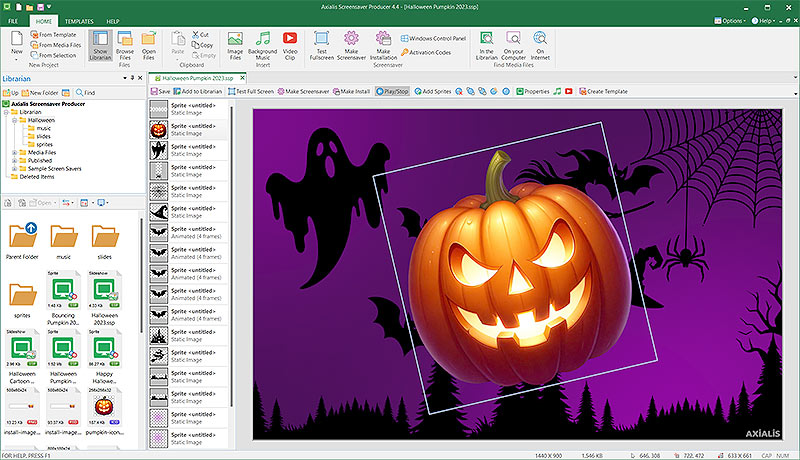
Task: Collapse the Halloween folder in the tree
Action: pos(15,120)
